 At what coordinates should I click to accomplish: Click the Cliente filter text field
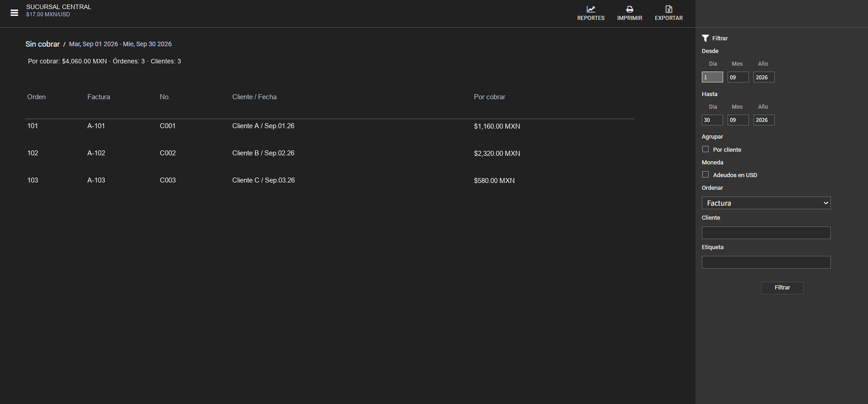pos(766,233)
